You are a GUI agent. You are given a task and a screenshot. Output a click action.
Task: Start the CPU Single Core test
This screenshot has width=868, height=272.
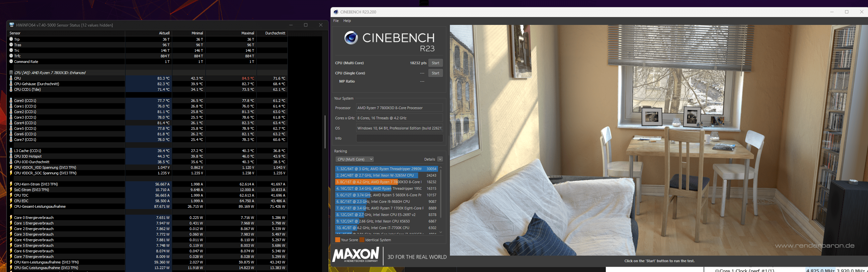[x=435, y=73]
